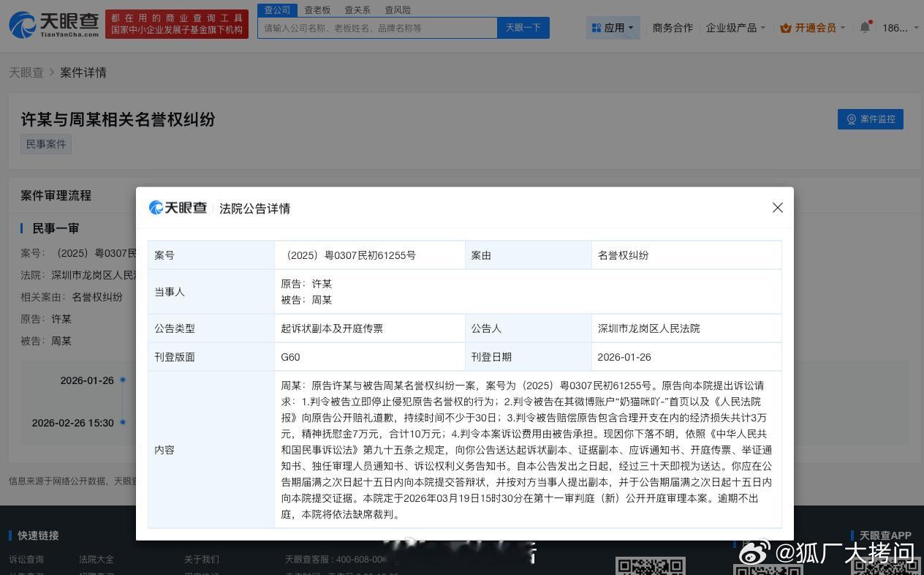Viewport: 924px width, 575px height.
Task: Open the 开通会员 dropdown
Action: pos(816,28)
